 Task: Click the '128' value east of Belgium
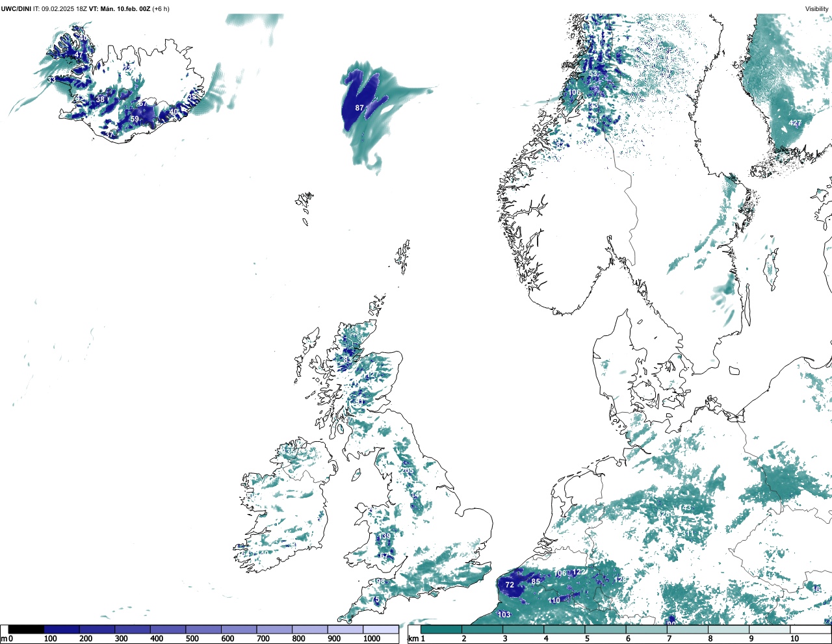point(621,580)
